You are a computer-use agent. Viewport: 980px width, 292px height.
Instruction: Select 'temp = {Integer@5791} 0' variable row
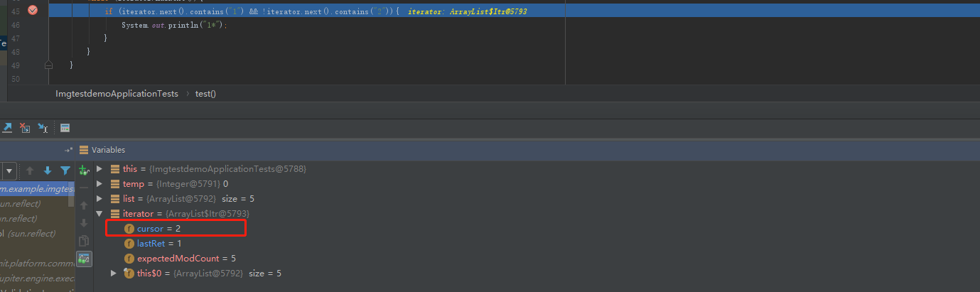tap(169, 184)
